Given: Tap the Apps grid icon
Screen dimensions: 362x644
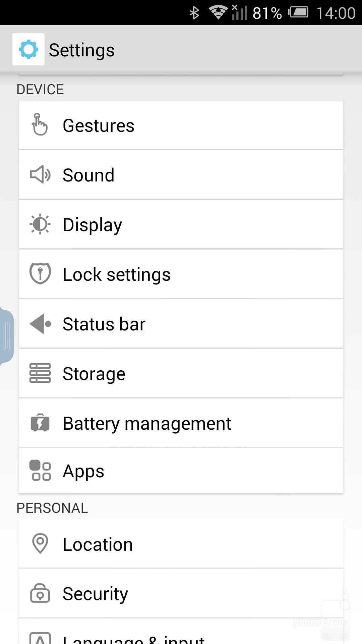Looking at the screenshot, I should [40, 470].
